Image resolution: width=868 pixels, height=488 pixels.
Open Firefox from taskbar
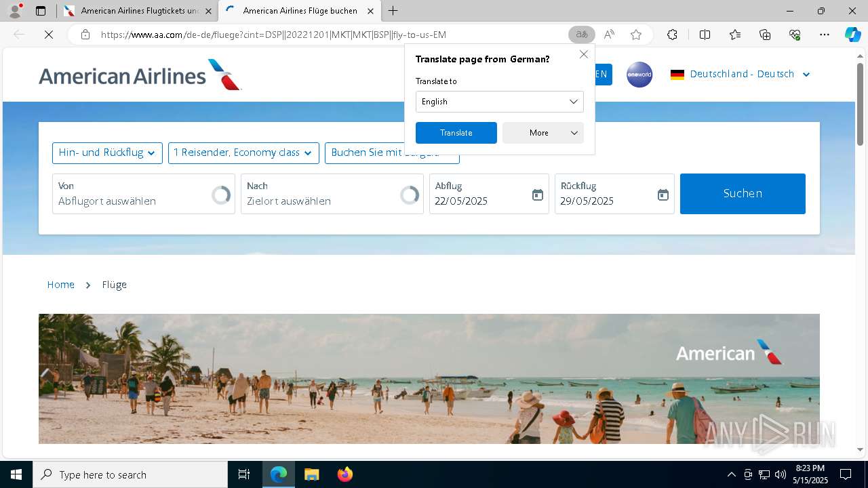click(344, 474)
